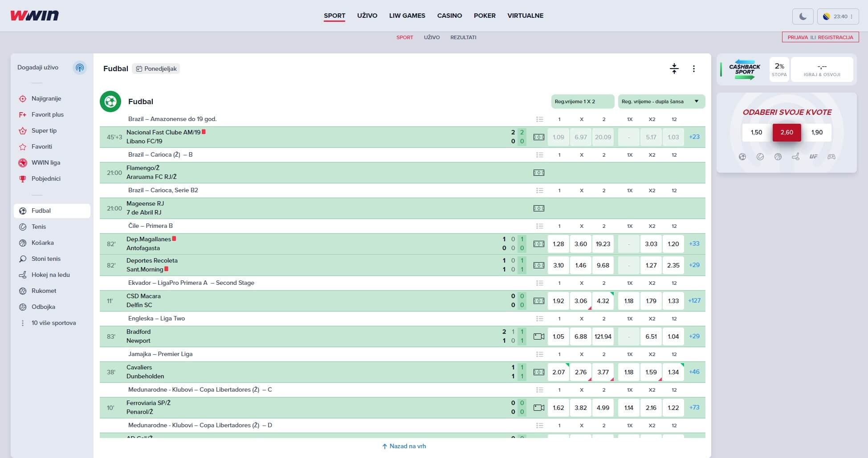Expand 10 više sportova list
The height and width of the screenshot is (458, 868).
[x=52, y=323]
